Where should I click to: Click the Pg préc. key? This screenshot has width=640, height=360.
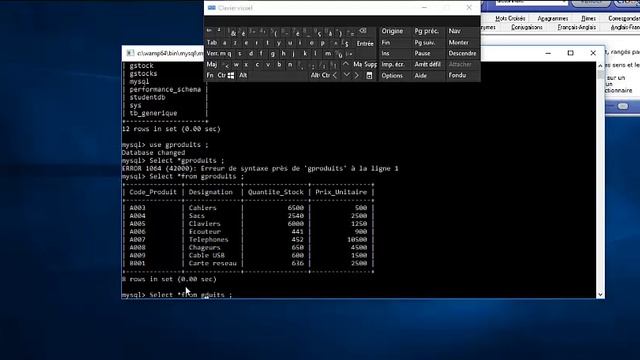pyautogui.click(x=427, y=31)
